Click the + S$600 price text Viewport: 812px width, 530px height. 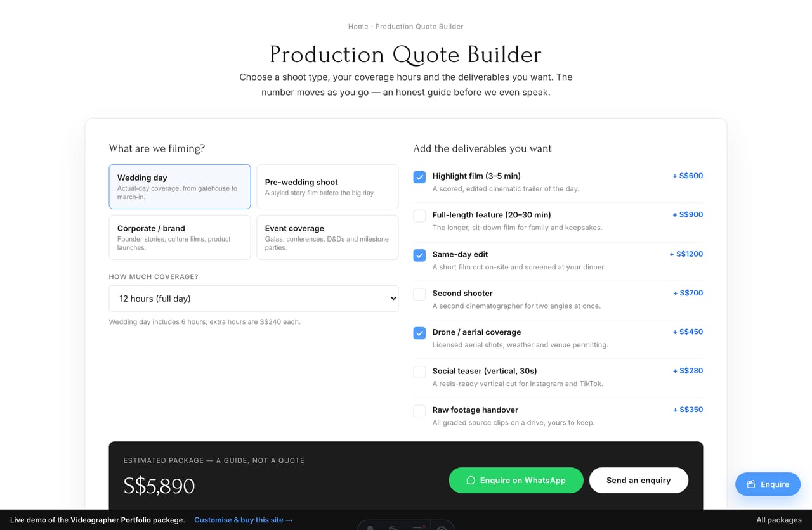(688, 176)
